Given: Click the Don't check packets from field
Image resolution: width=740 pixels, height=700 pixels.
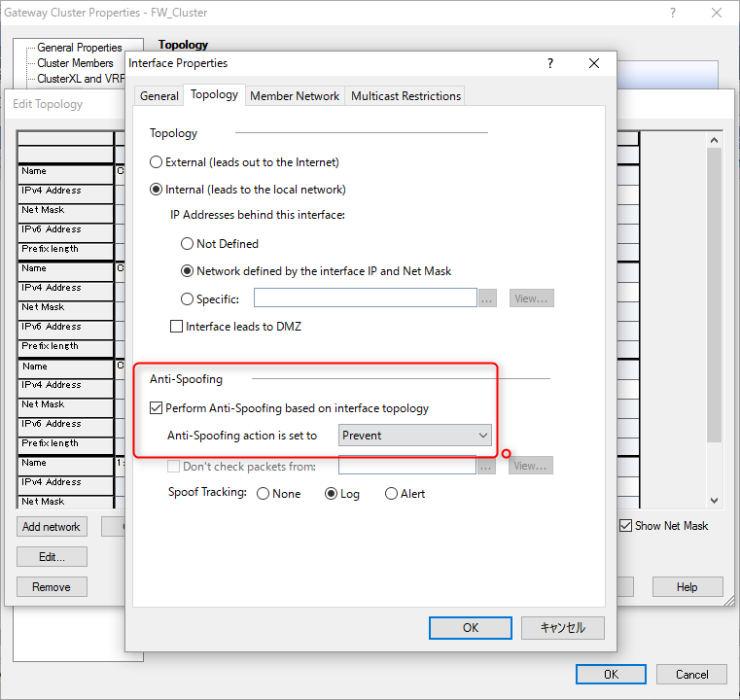Looking at the screenshot, I should pos(407,466).
